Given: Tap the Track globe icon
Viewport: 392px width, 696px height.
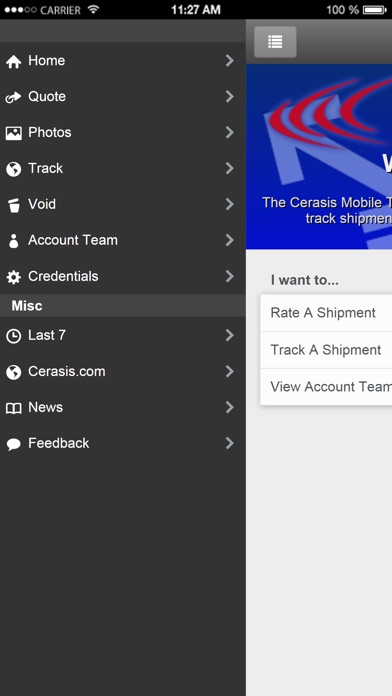Looking at the screenshot, I should pos(13,169).
